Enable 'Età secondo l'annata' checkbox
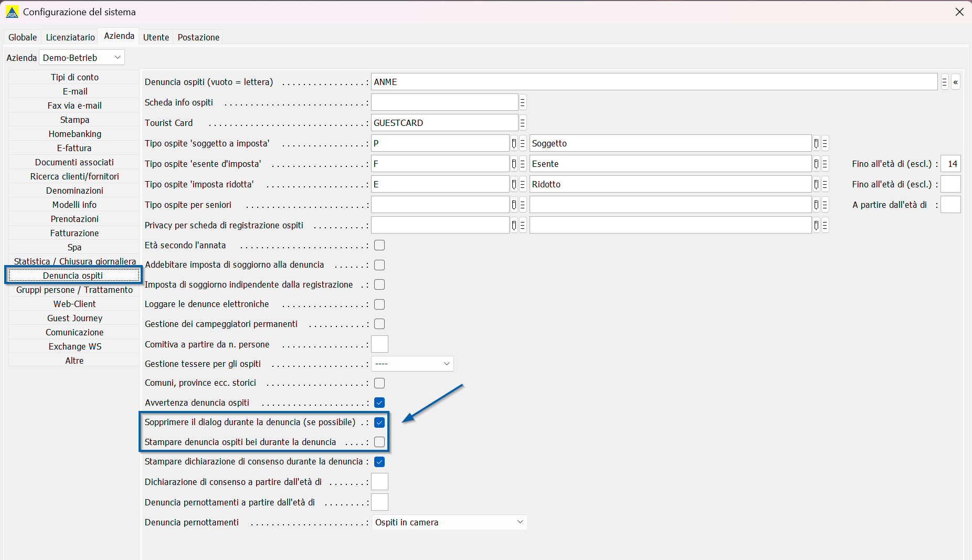The height and width of the screenshot is (560, 972). point(379,245)
